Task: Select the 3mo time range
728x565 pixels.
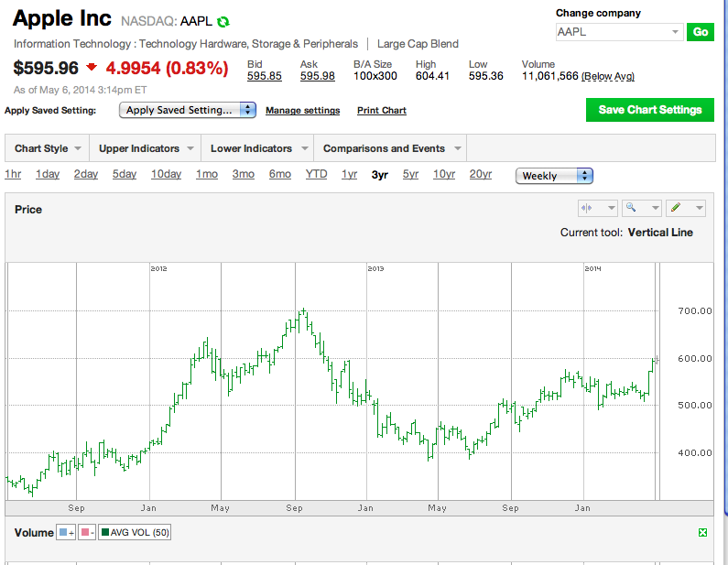Action: coord(244,174)
